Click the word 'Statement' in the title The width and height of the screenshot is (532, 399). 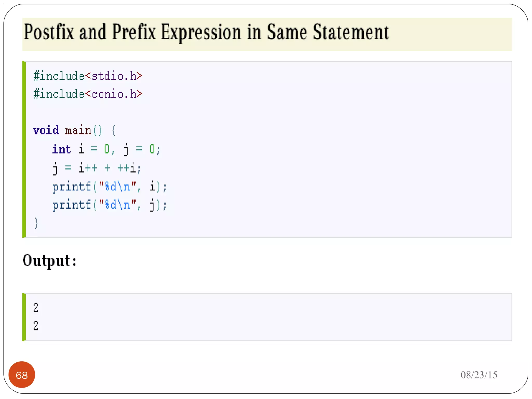(x=350, y=32)
